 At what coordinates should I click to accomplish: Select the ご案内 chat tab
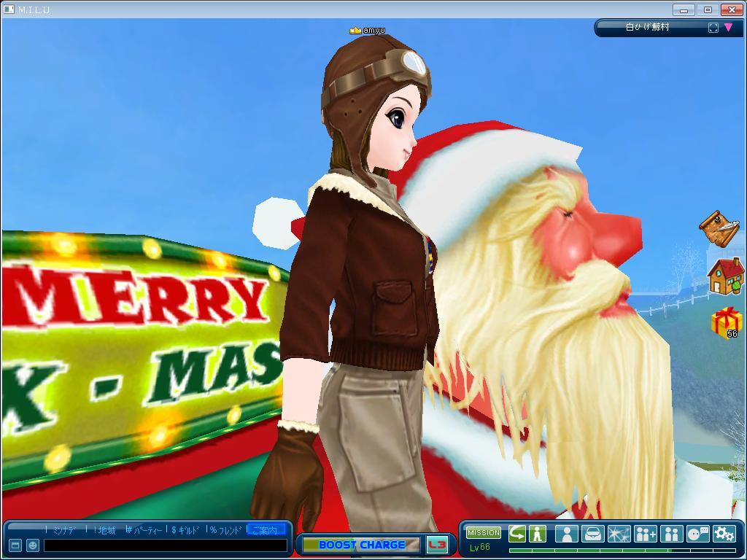264,530
